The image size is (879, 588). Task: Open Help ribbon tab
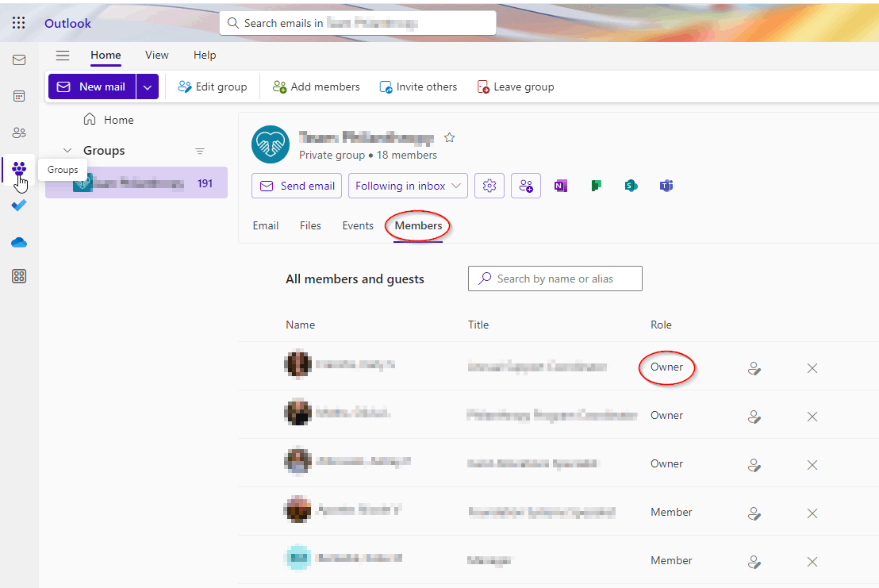pos(205,55)
